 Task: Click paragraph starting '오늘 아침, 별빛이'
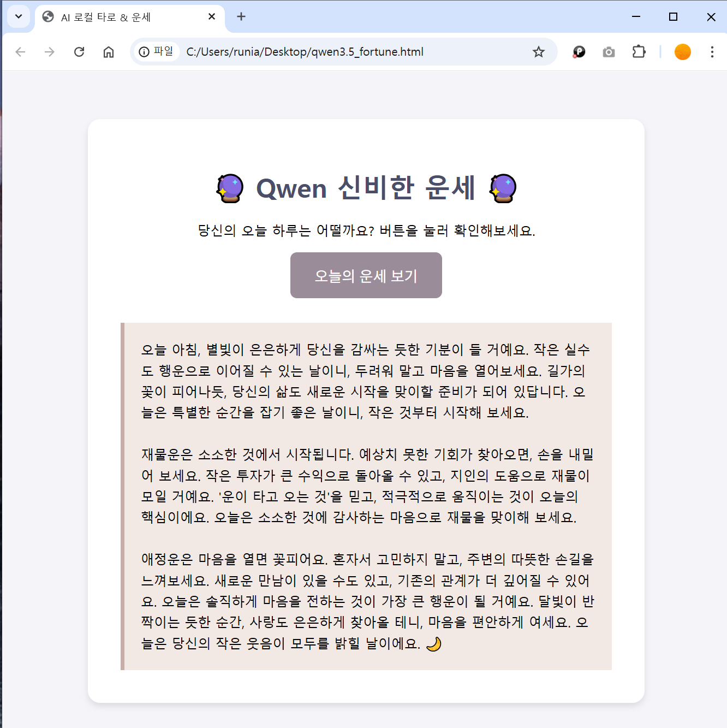point(366,381)
